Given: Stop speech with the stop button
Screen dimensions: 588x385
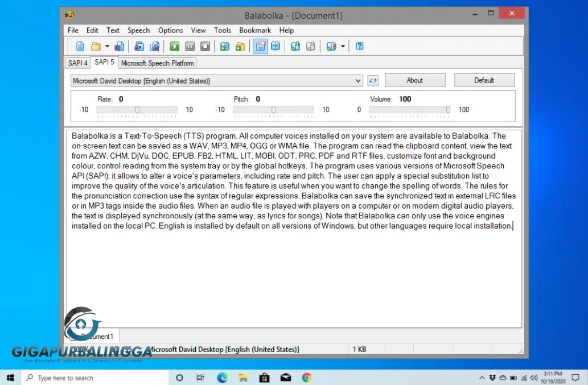Looking at the screenshot, I should click(205, 47).
